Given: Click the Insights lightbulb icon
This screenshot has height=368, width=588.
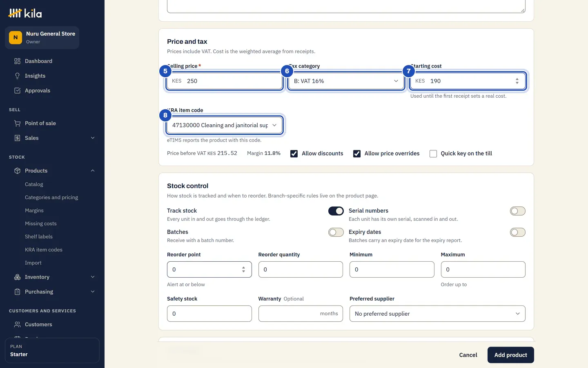Looking at the screenshot, I should [x=17, y=76].
